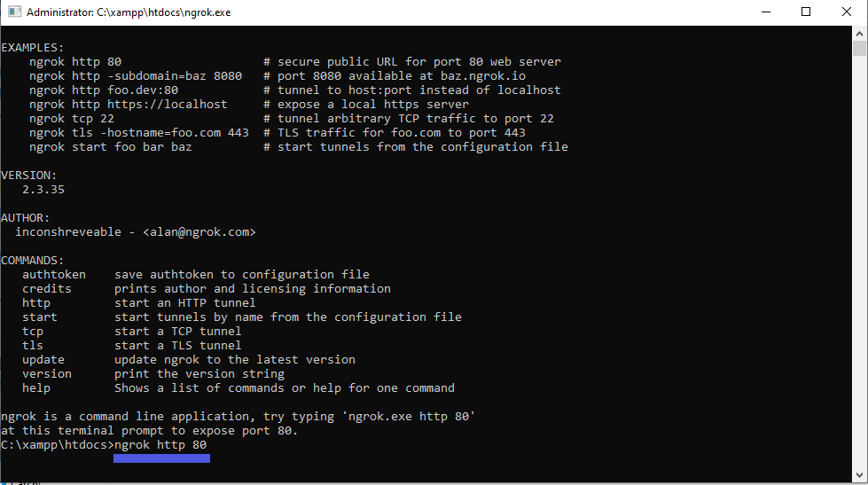
Task: Close the ngrok.exe terminal window
Action: click(x=847, y=12)
